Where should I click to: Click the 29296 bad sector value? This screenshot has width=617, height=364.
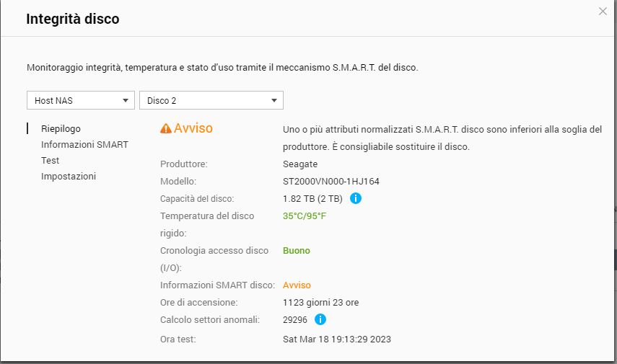tap(295, 319)
